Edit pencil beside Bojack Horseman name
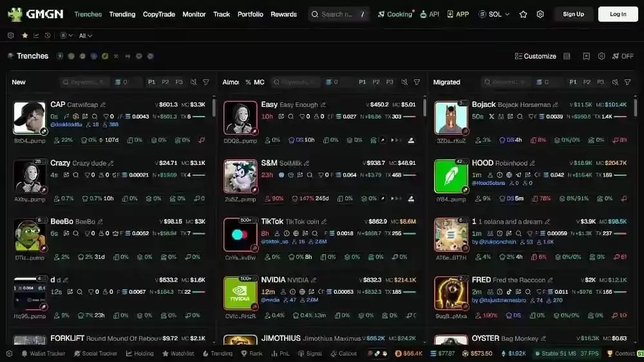The width and height of the screenshot is (644, 362). (555, 105)
